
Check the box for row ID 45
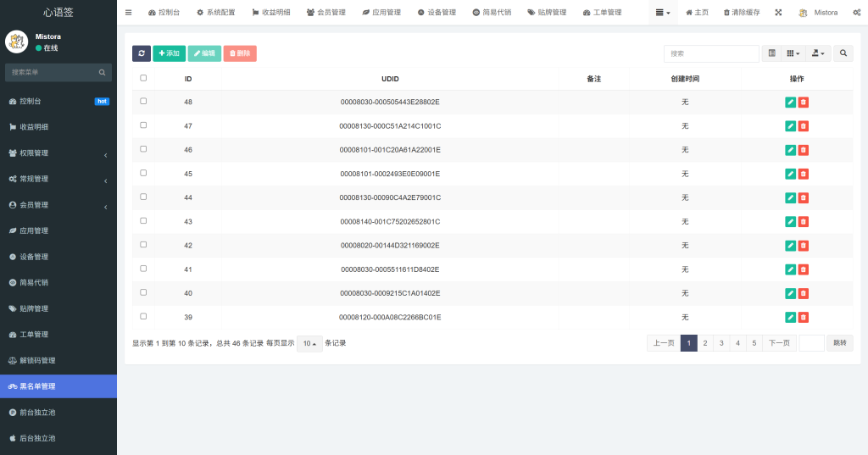(143, 173)
